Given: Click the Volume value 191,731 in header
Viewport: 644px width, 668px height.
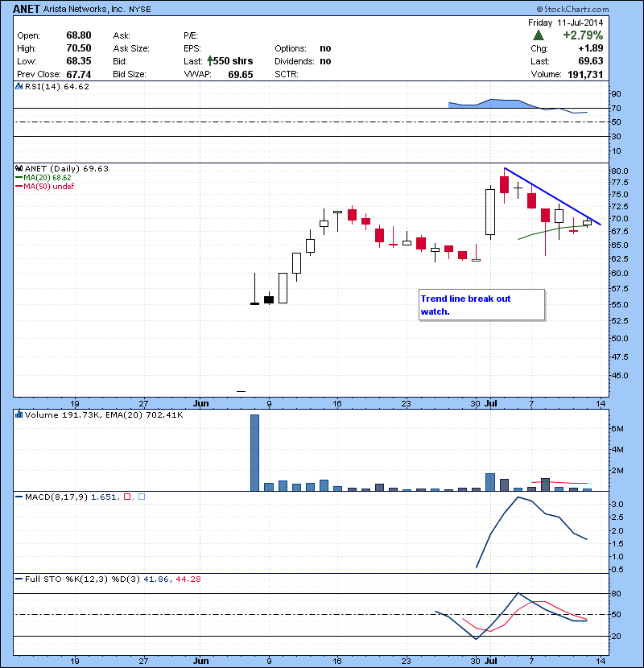Looking at the screenshot, I should (x=585, y=75).
